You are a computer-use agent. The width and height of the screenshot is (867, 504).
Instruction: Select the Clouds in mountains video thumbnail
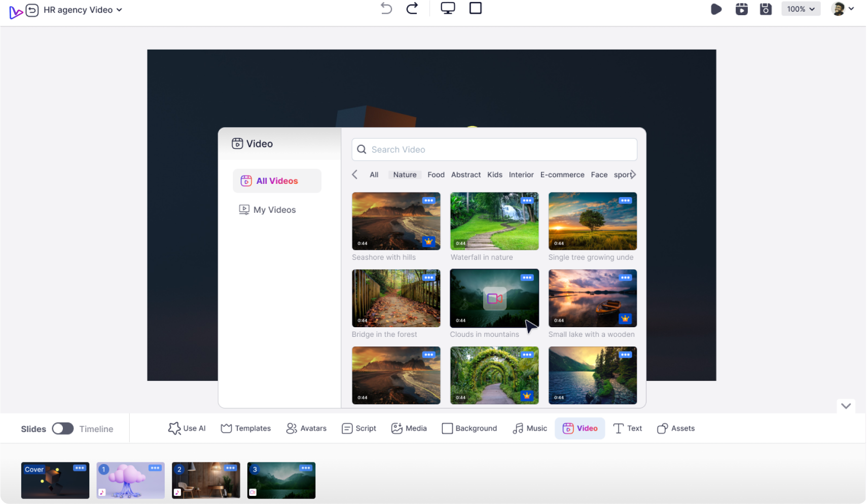pyautogui.click(x=494, y=298)
